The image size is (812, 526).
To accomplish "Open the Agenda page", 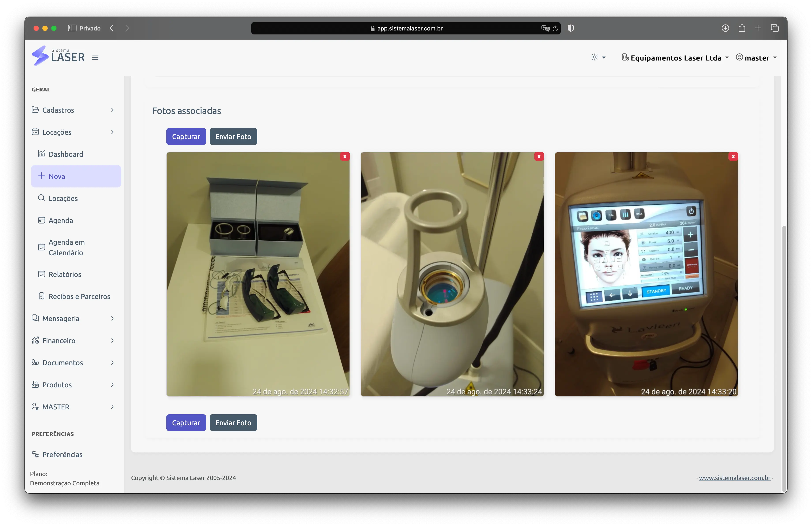I will 76,221.
